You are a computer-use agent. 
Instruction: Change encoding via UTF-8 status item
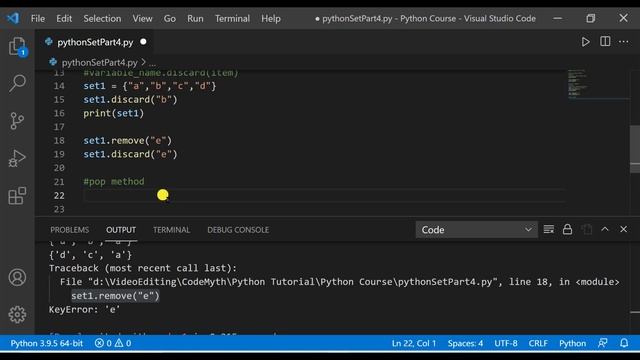506,343
